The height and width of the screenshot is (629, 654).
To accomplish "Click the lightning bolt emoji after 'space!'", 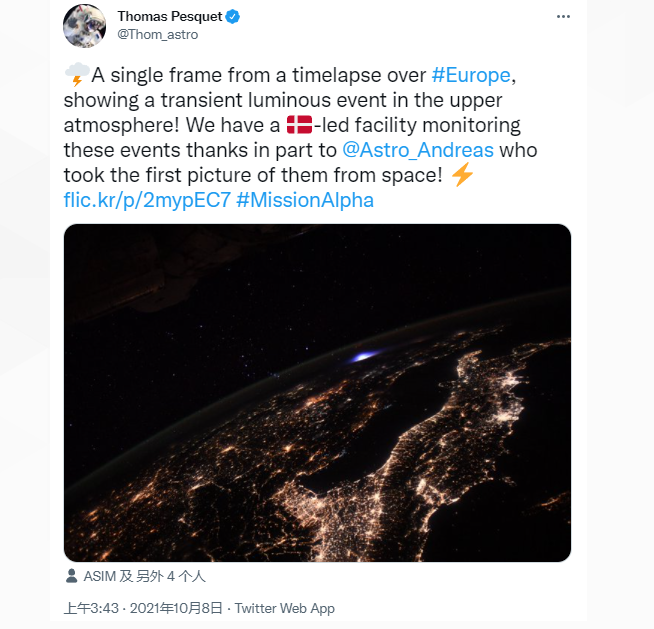I will pos(462,175).
